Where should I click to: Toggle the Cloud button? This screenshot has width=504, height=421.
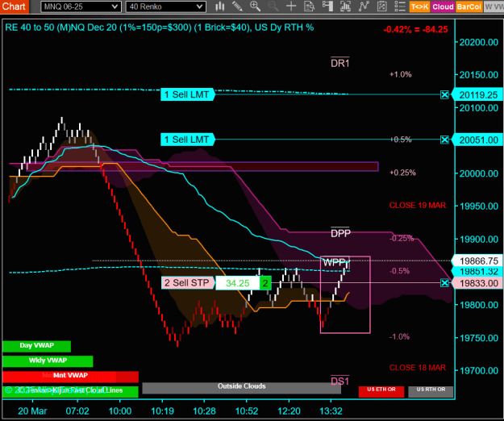coord(443,6)
